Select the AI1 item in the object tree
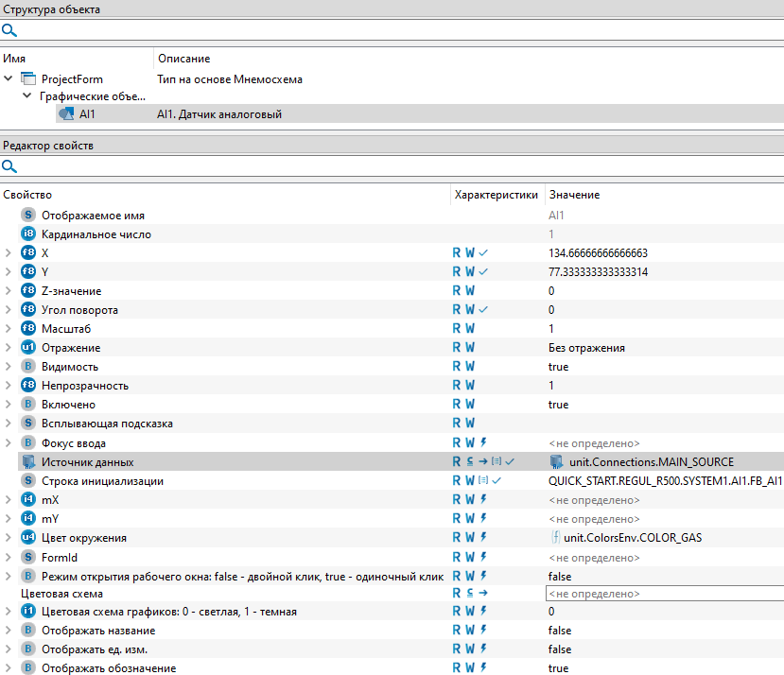 click(x=87, y=114)
